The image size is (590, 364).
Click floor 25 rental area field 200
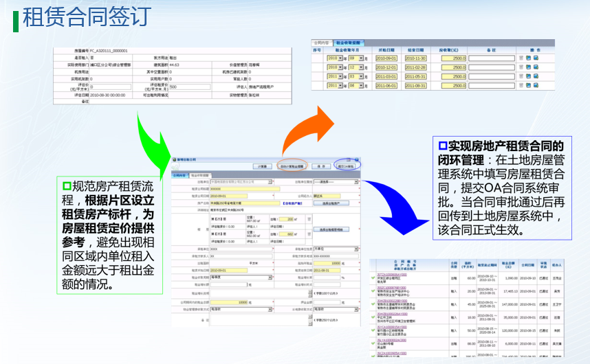(x=286, y=219)
